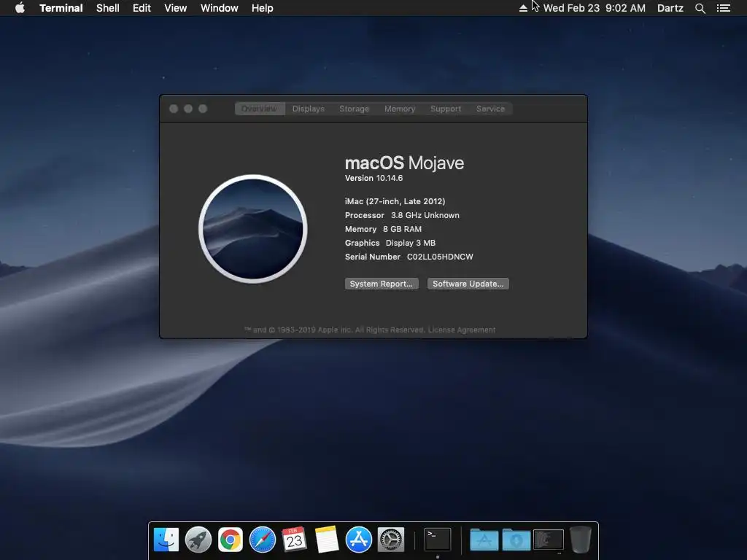Image resolution: width=747 pixels, height=560 pixels.
Task: Open Safari compass icon in Dock
Action: point(263,540)
